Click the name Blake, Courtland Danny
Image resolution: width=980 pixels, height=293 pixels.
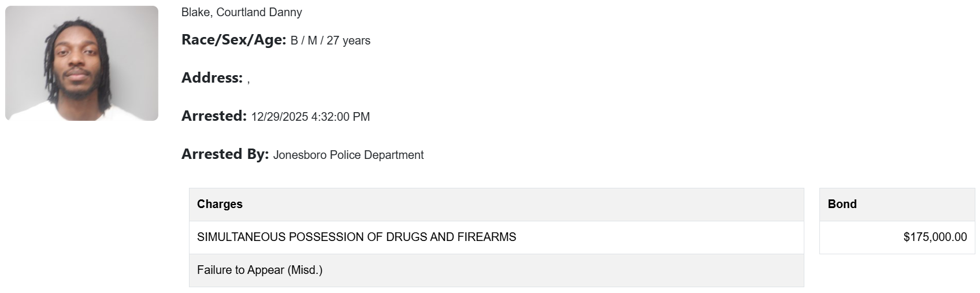242,12
